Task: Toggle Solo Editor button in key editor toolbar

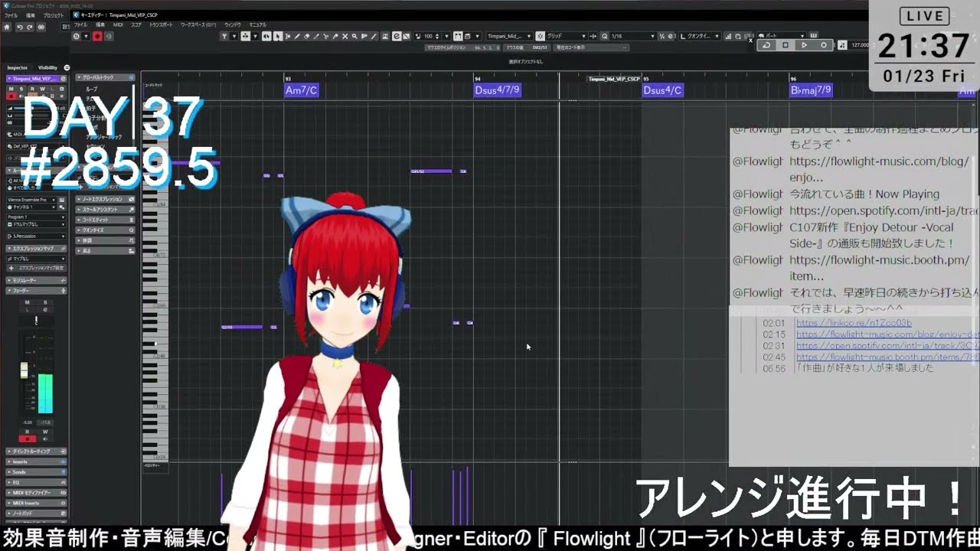Action: point(77,36)
